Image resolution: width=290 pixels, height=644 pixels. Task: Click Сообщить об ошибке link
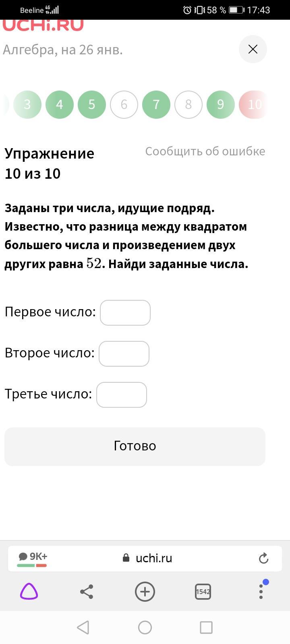[x=205, y=151]
